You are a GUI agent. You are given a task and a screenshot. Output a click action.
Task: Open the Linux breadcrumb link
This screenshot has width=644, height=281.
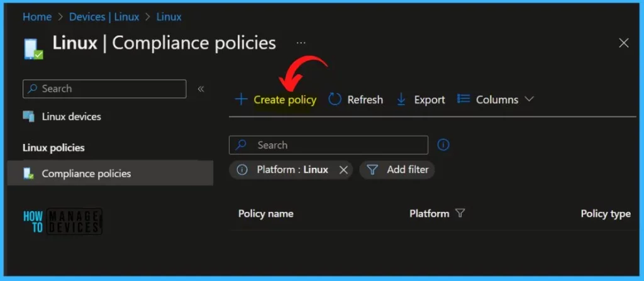(x=169, y=17)
